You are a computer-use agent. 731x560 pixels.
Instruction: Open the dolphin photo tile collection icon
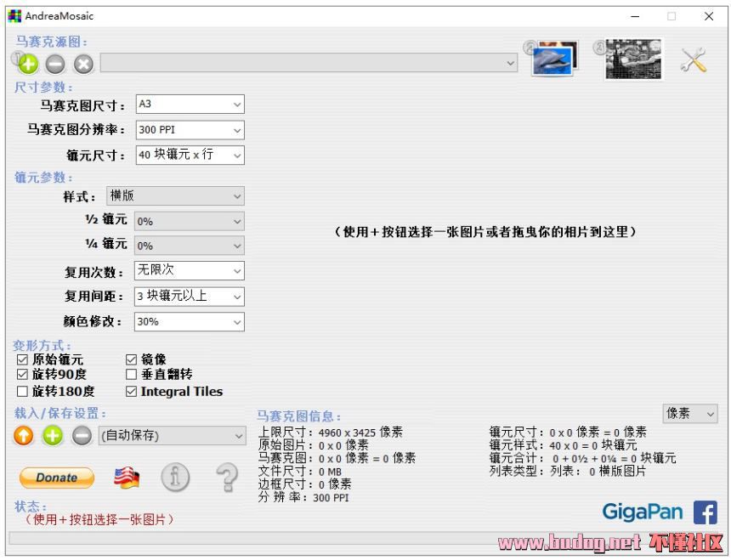click(x=554, y=59)
